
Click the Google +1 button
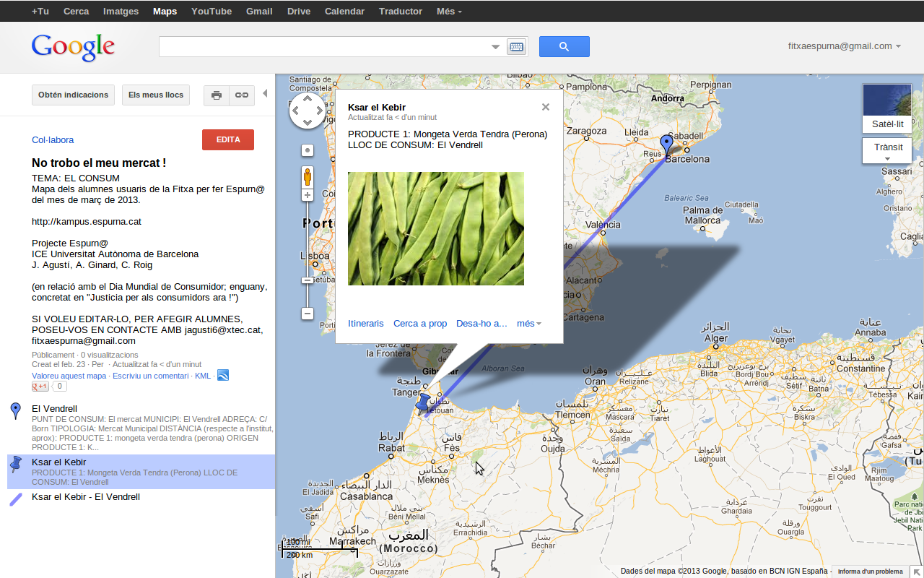[40, 387]
